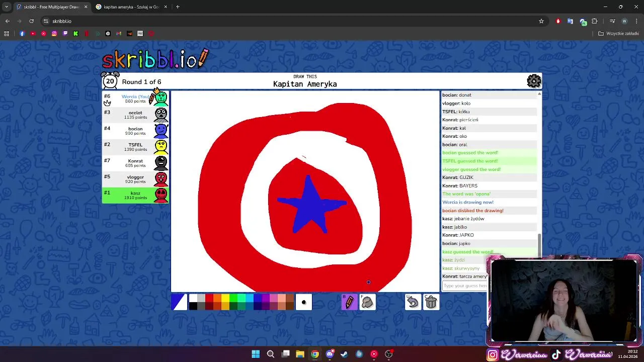
Task: Open a new browser tab
Action: tap(178, 7)
